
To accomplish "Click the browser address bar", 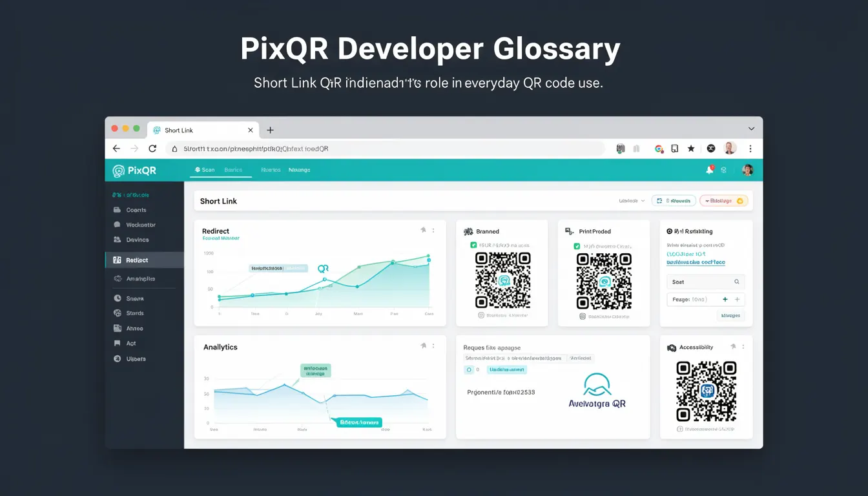I will point(384,149).
